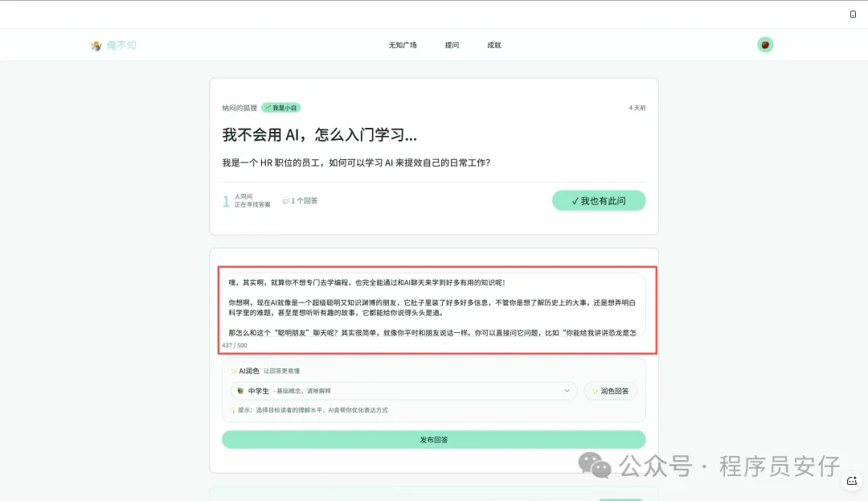Click the 纳闷的狐狸 author name

click(240, 108)
